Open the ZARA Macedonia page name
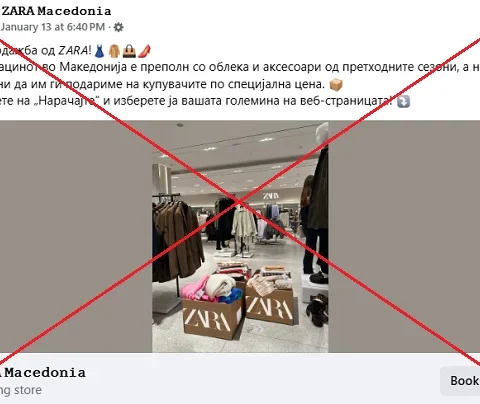 pyautogui.click(x=56, y=11)
